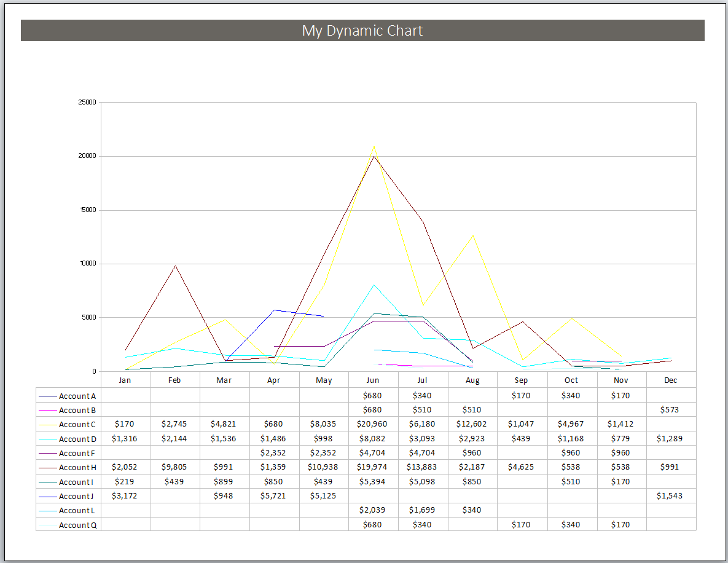Viewport: 728px width, 563px height.
Task: Click the $899 cell in Account I
Action: (x=224, y=482)
